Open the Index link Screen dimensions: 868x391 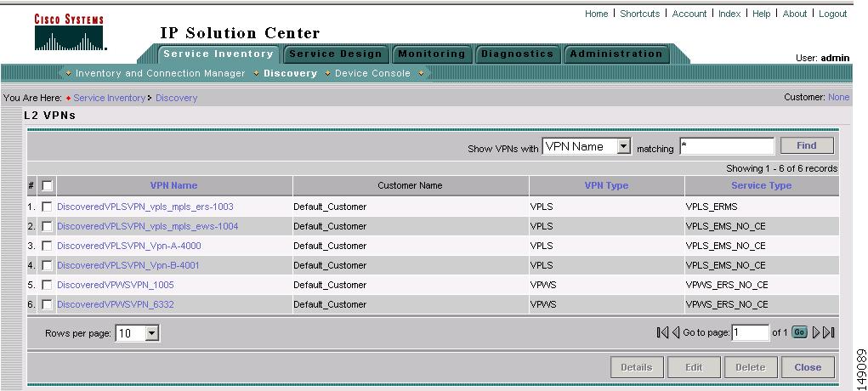click(729, 14)
